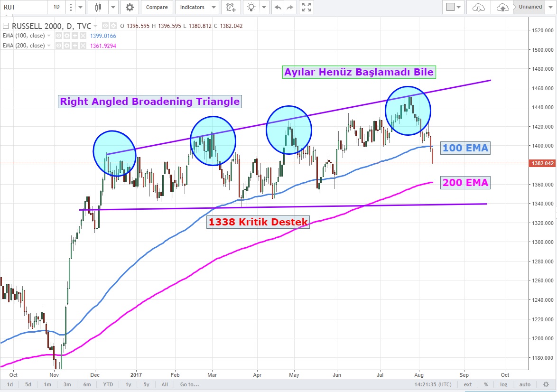Toggle logarithmic scale 'log'

(504, 384)
